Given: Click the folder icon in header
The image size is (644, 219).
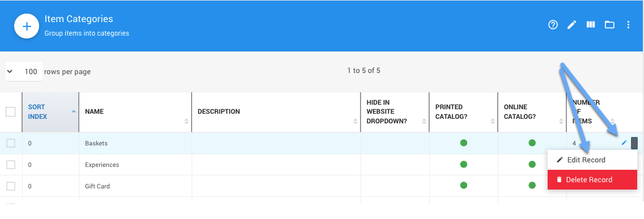Looking at the screenshot, I should [609, 25].
